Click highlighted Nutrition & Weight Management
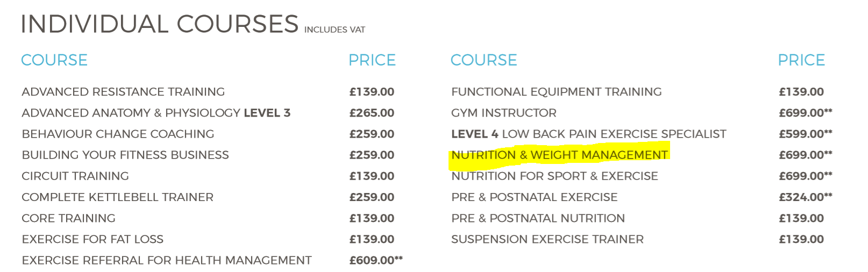The height and width of the screenshot is (272, 868). click(559, 155)
